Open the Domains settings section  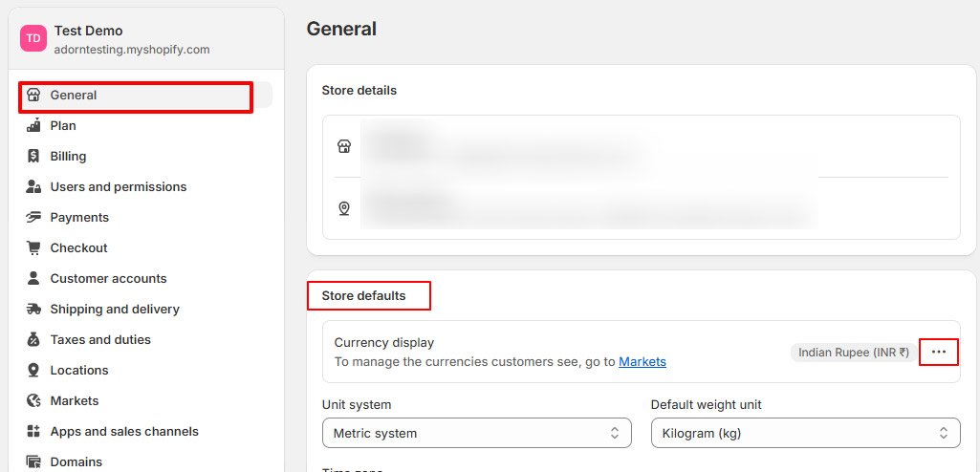coord(76,461)
